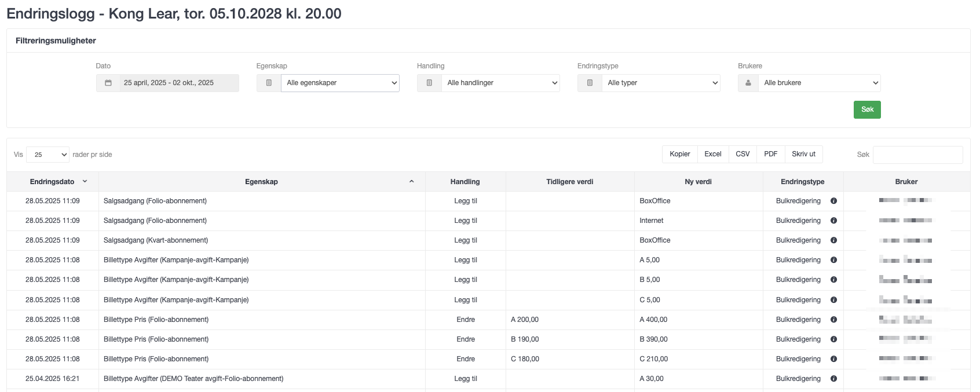
Task: Sort table by the Endringsdato column header
Action: [x=52, y=182]
